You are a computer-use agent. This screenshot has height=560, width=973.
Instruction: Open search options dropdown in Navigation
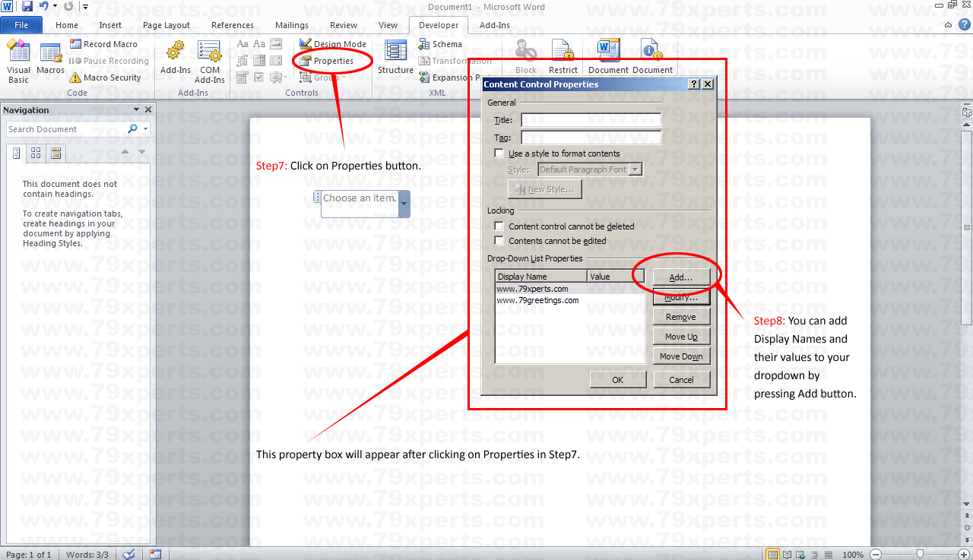[145, 129]
